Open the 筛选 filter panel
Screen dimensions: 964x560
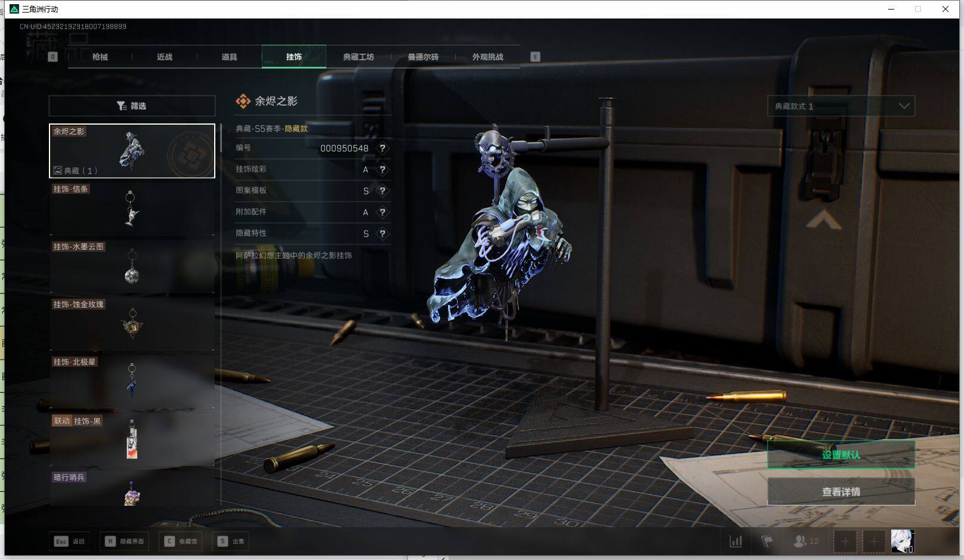pos(132,106)
